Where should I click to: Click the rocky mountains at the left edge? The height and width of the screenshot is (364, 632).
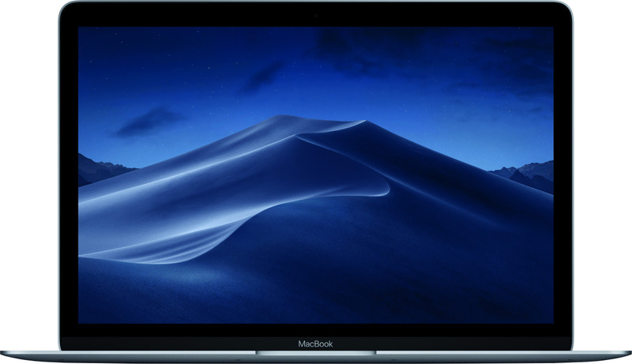point(99,168)
